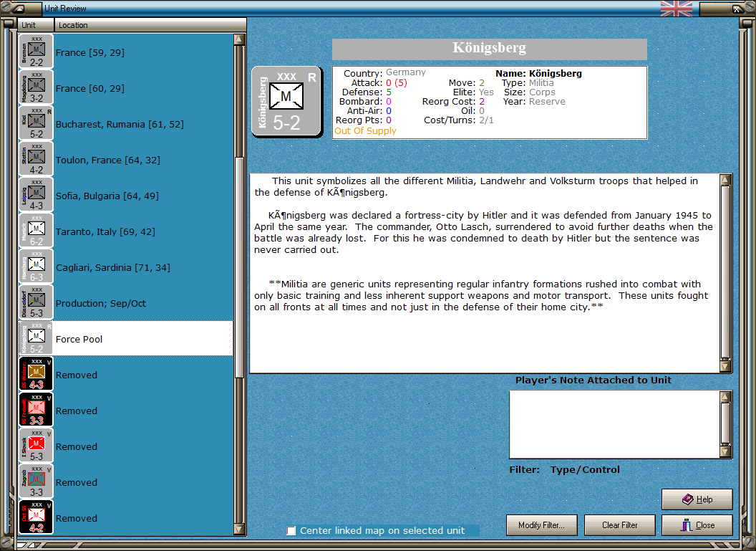Image resolution: width=756 pixels, height=551 pixels.
Task: Select the Munich 6-2 unit icon
Action: click(x=36, y=231)
